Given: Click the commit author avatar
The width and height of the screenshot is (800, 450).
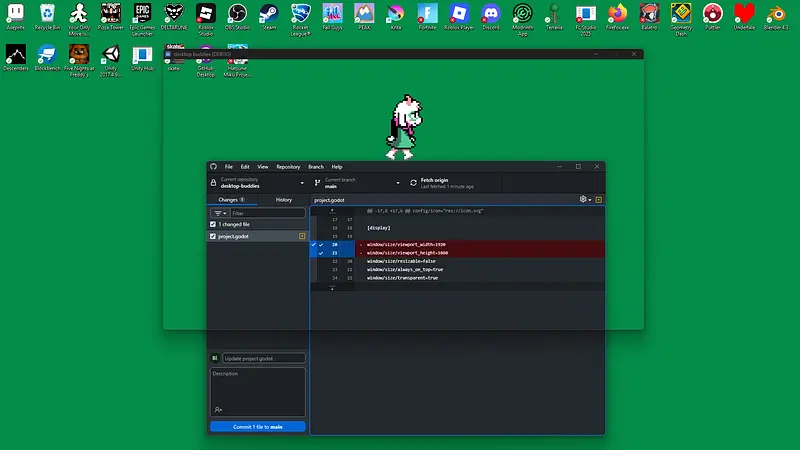Looking at the screenshot, I should 214,358.
